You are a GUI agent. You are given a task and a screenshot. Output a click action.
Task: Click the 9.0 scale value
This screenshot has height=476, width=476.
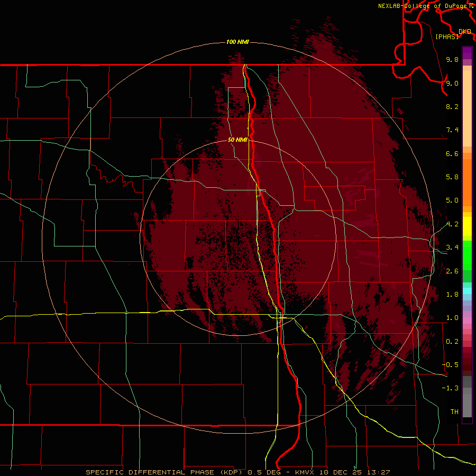[x=452, y=83]
